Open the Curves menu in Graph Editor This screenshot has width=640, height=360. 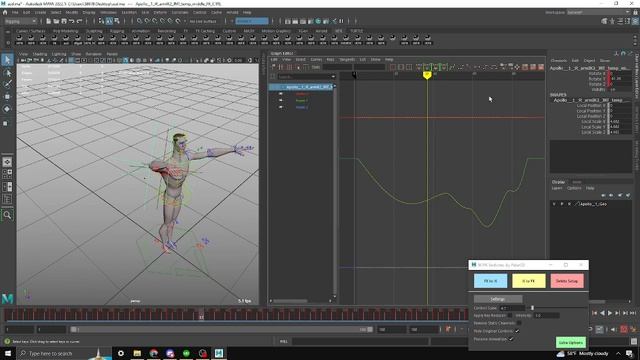(x=316, y=60)
